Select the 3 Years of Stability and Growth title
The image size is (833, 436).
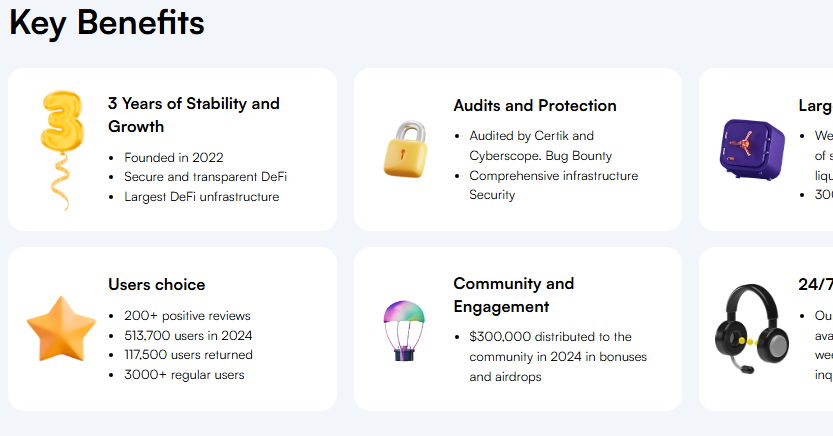194,115
